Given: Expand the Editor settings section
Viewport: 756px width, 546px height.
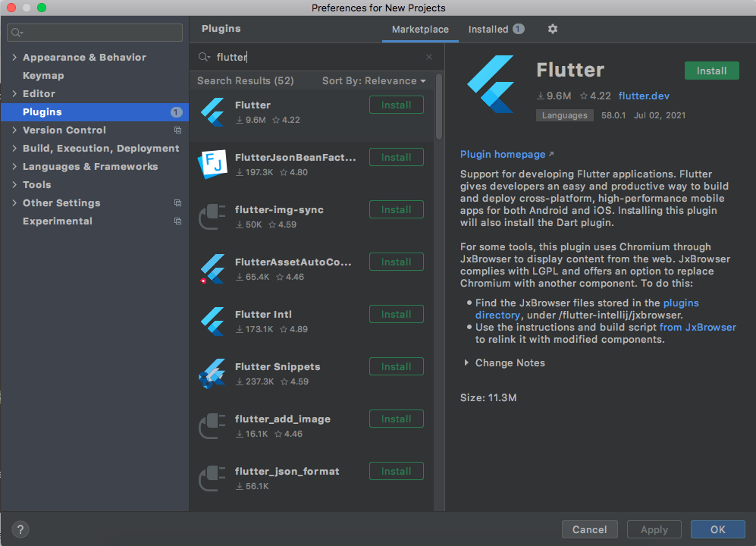Looking at the screenshot, I should [14, 93].
